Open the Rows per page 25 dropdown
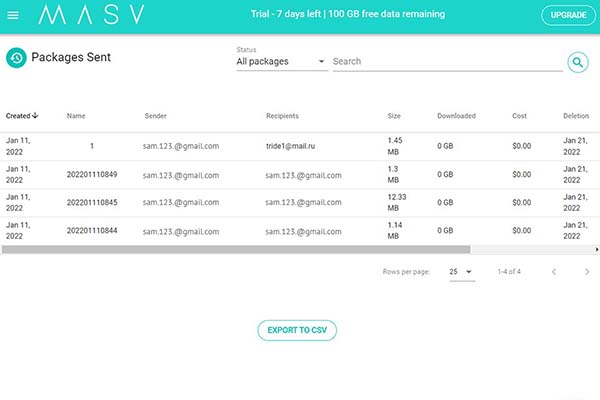Viewport: 600px width, 400px height. (x=462, y=272)
